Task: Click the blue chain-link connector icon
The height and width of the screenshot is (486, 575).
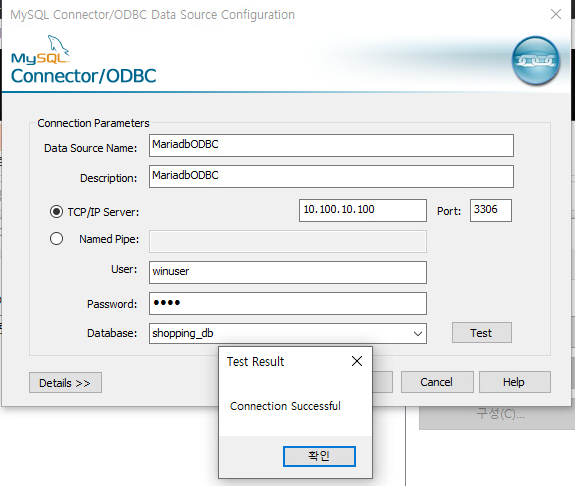Action: click(536, 61)
